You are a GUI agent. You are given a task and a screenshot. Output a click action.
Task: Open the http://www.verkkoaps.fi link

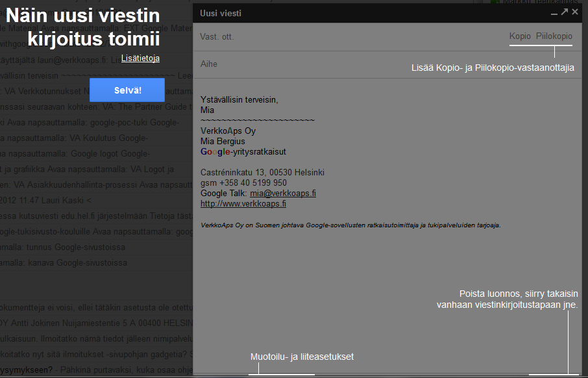[x=243, y=203]
